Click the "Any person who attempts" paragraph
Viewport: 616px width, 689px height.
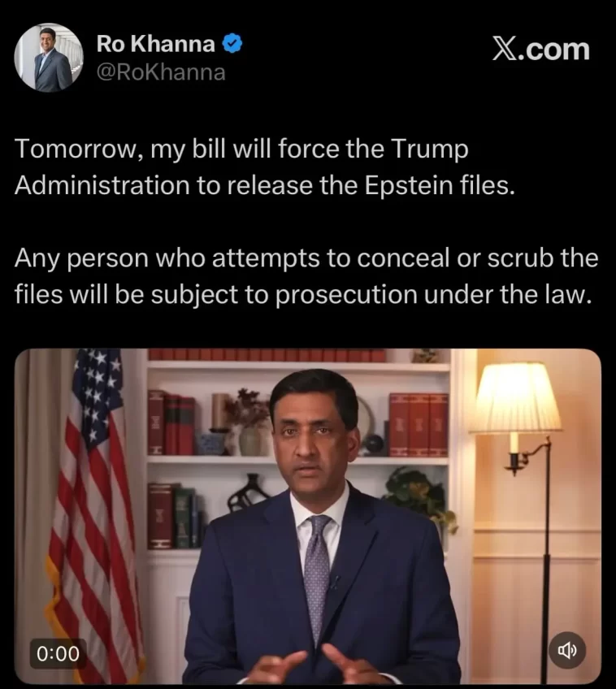[x=306, y=276]
